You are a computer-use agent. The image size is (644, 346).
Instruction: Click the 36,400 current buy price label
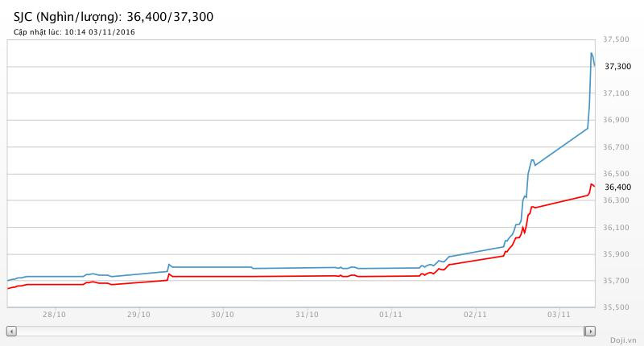pos(616,187)
